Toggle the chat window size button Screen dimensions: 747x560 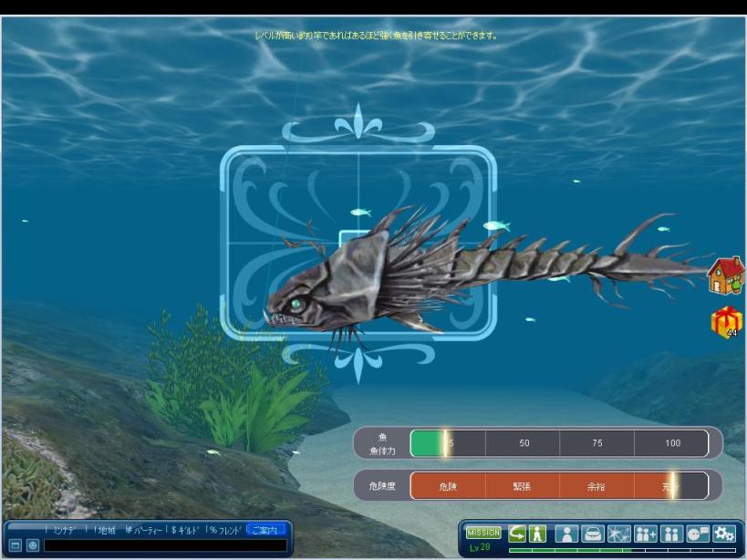15,545
